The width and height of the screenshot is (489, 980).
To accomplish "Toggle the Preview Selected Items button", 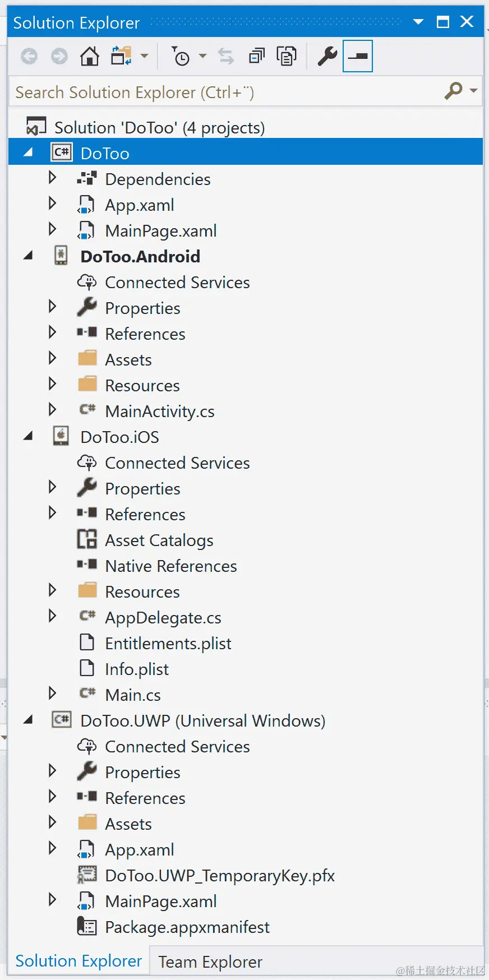I will pos(358,56).
